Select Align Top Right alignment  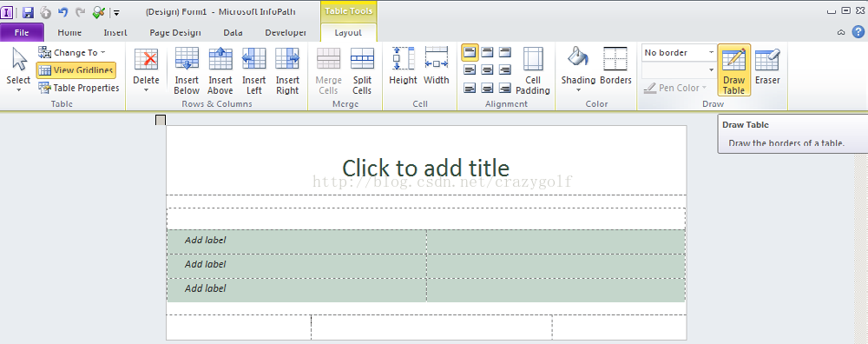tap(505, 53)
